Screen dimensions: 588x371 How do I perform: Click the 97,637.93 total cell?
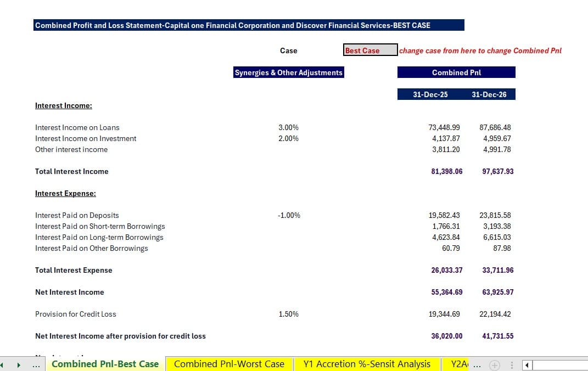pos(497,171)
